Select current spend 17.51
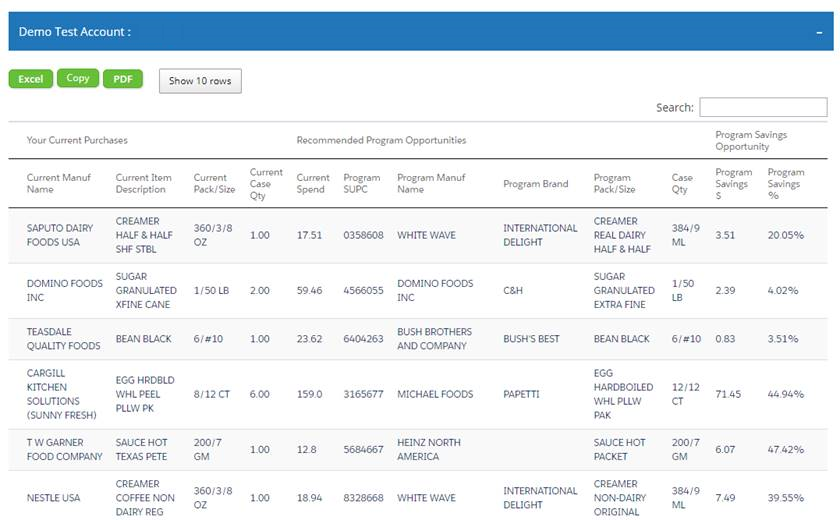Screen dimensions: 840x520 [x=309, y=235]
